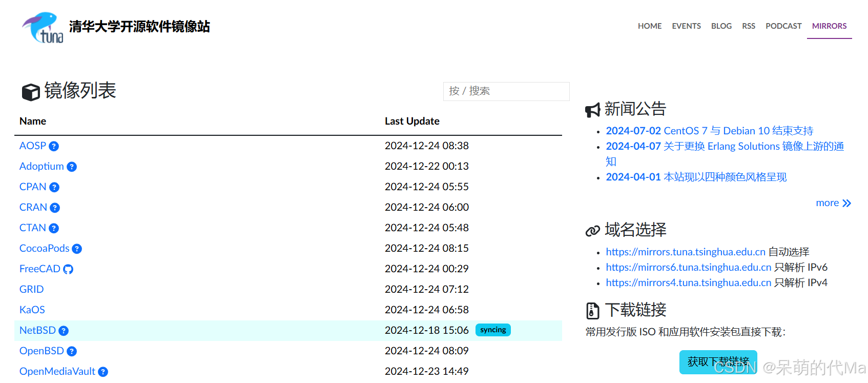Viewport: 868px width, 383px height.
Task: Open help icon next to CTAN
Action: click(54, 228)
